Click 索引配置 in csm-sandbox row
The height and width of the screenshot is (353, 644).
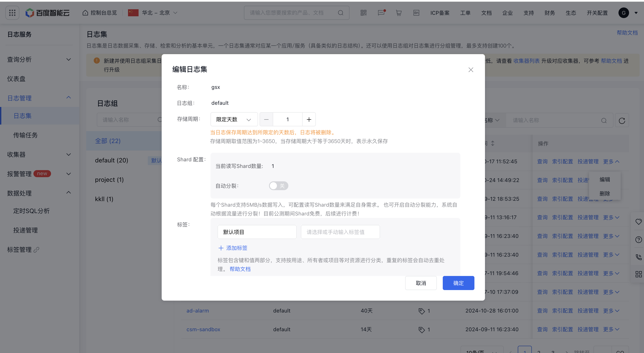(562, 329)
